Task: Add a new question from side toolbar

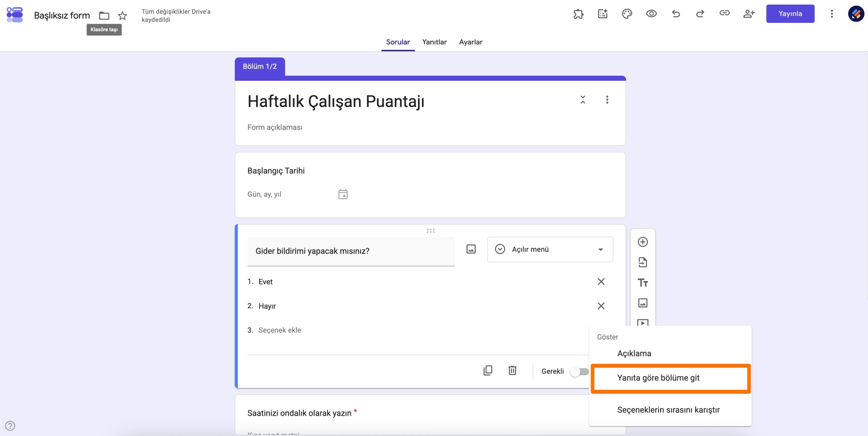Action: point(643,242)
